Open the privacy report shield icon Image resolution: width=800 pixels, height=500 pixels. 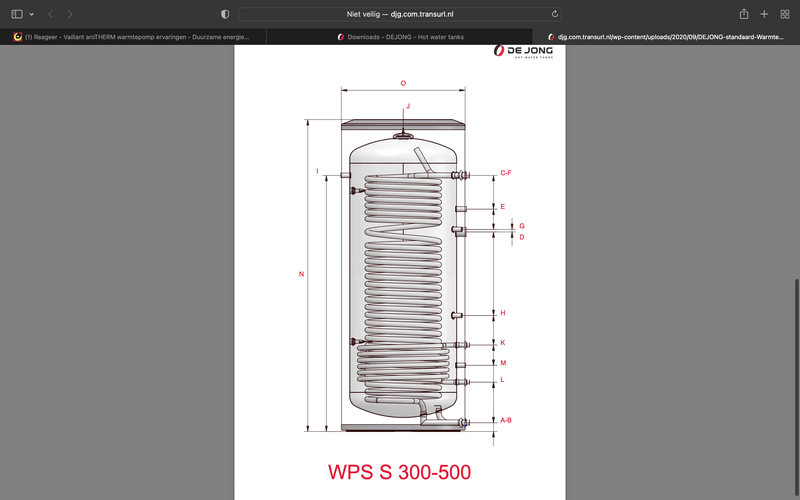(x=225, y=14)
